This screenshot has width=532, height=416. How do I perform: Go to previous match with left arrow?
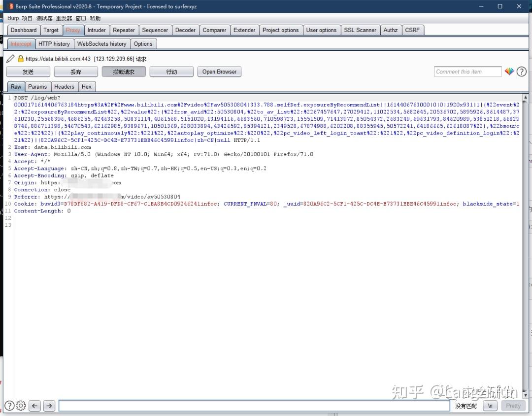pyautogui.click(x=35, y=406)
